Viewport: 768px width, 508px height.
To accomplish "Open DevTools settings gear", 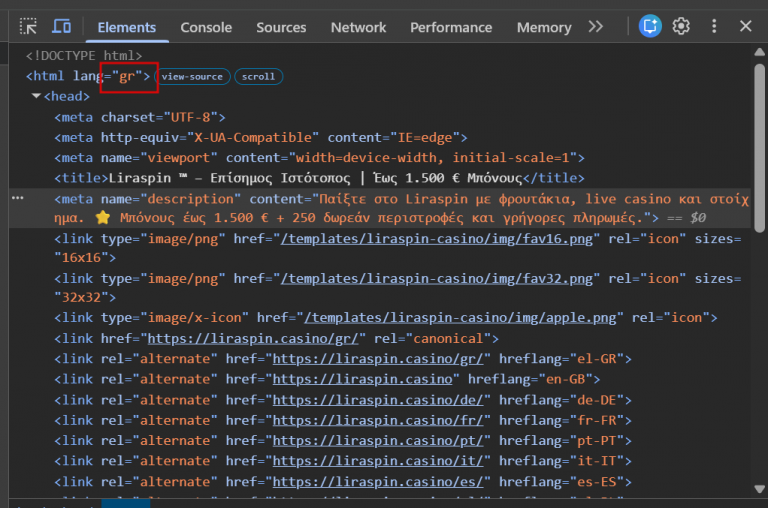I will tap(681, 26).
